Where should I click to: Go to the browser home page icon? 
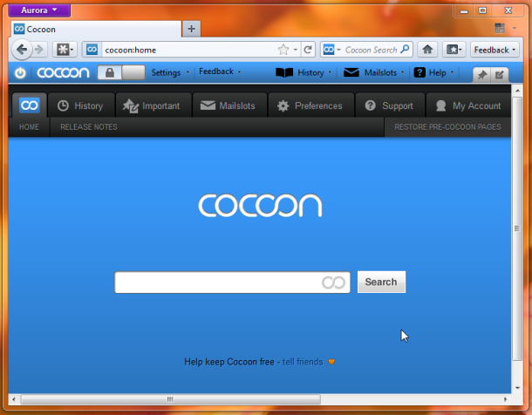427,50
